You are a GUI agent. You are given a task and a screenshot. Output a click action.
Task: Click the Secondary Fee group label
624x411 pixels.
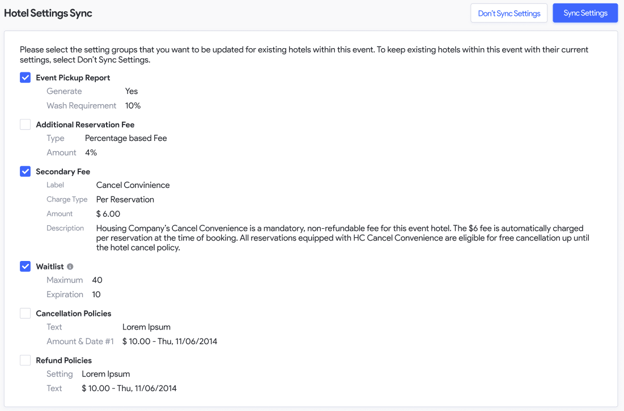tap(63, 171)
